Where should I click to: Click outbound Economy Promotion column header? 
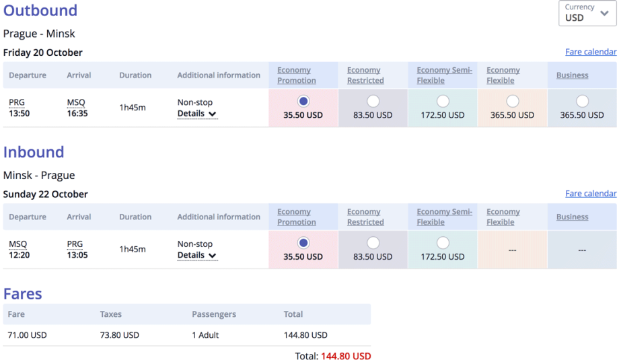coord(296,75)
